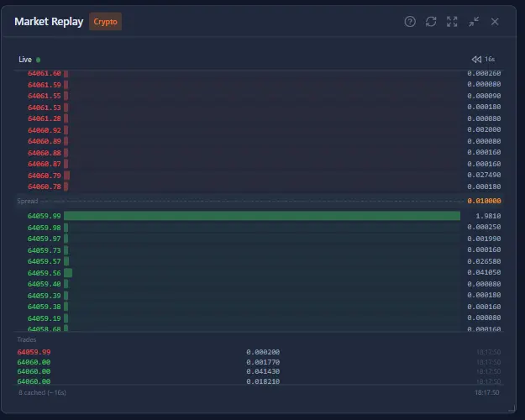Click bid size 0.001990
Viewport: 525px width, 420px height.
pyautogui.click(x=484, y=239)
